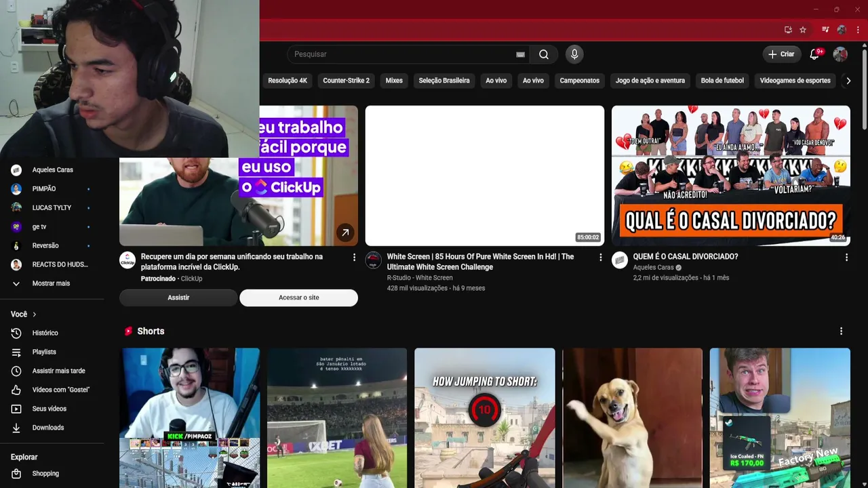Open the media control icon in browser toolbar

[x=825, y=30]
